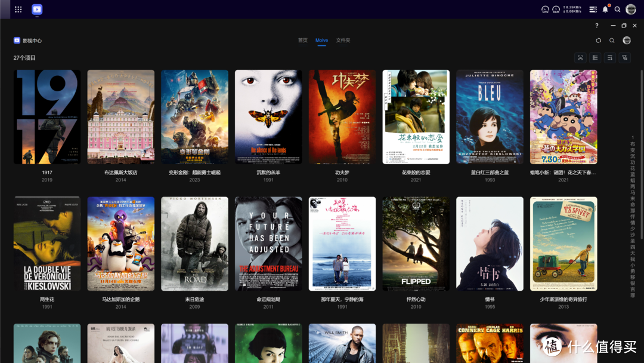
Task: Open the 马达加斯加的企鹅 poster
Action: (120, 244)
